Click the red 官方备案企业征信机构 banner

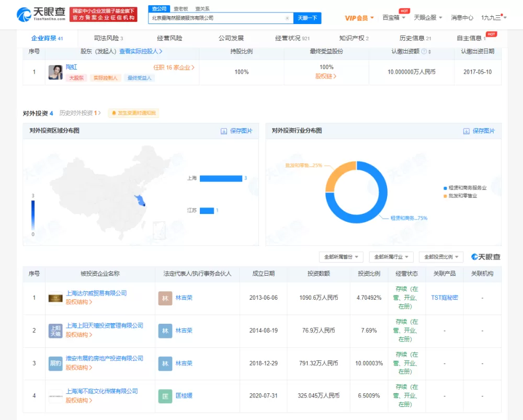(x=104, y=14)
